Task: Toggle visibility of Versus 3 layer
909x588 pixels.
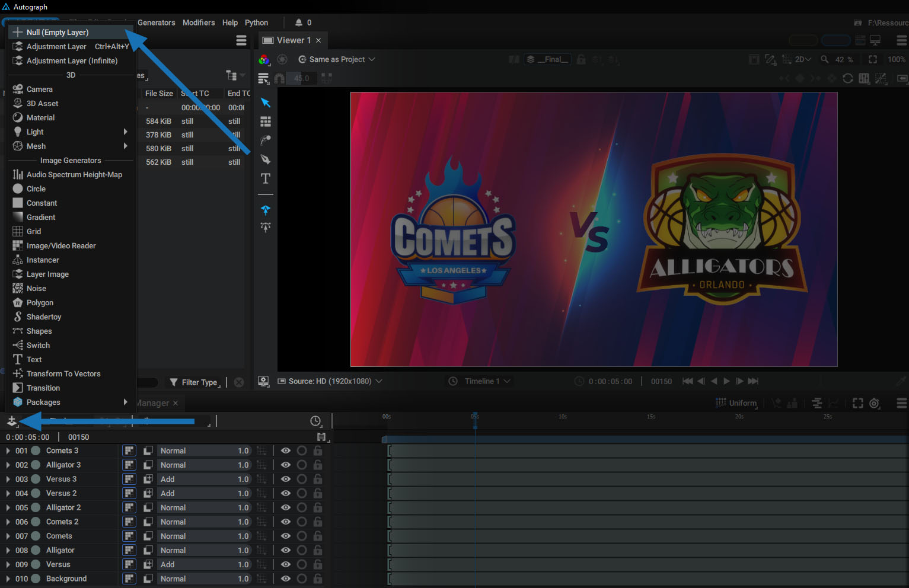Action: pos(286,479)
